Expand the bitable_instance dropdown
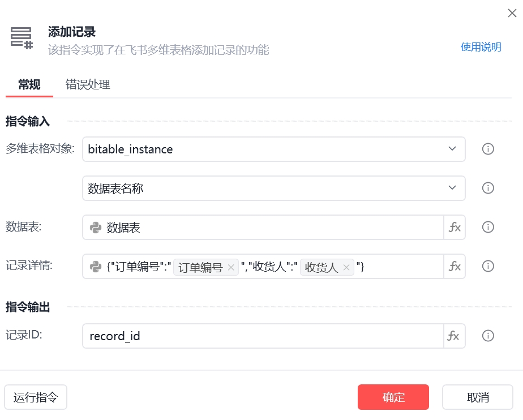Image resolution: width=523 pixels, height=420 pixels. pos(452,149)
